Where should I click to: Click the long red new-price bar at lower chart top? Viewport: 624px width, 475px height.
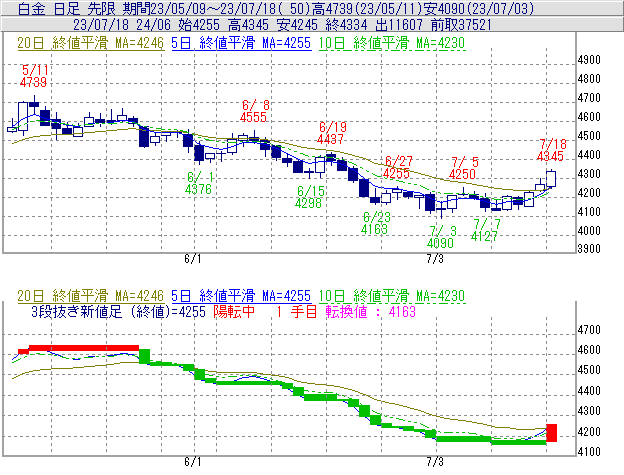coord(84,348)
